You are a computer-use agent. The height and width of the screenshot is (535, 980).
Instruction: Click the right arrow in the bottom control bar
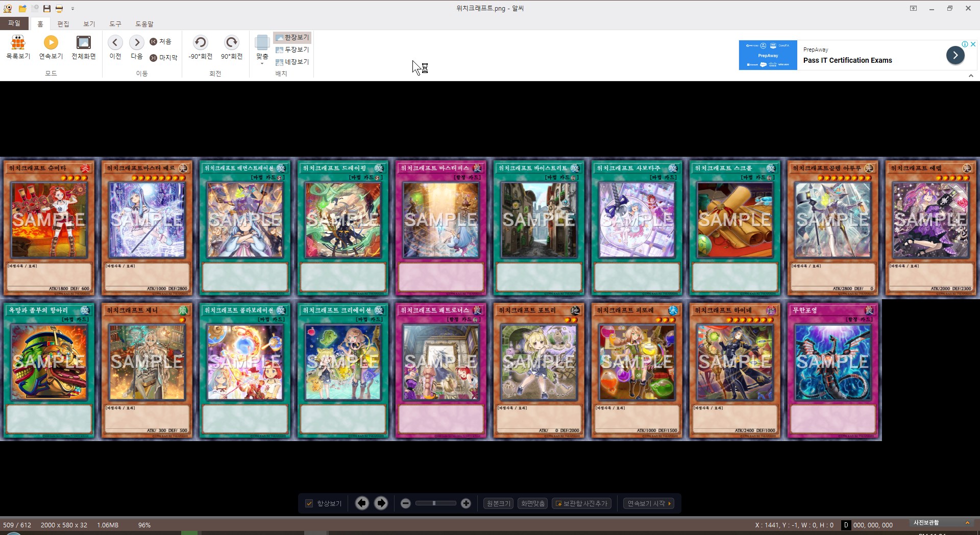tap(381, 503)
